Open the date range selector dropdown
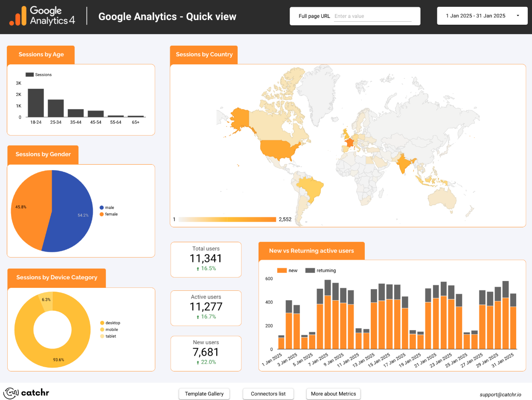532x400 pixels. [482, 15]
